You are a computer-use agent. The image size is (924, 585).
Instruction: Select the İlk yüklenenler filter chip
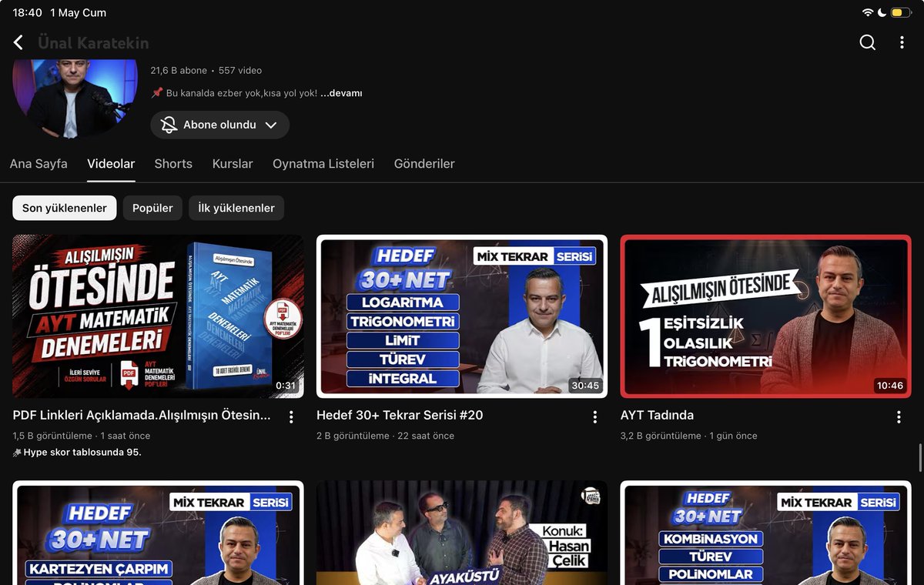[236, 208]
